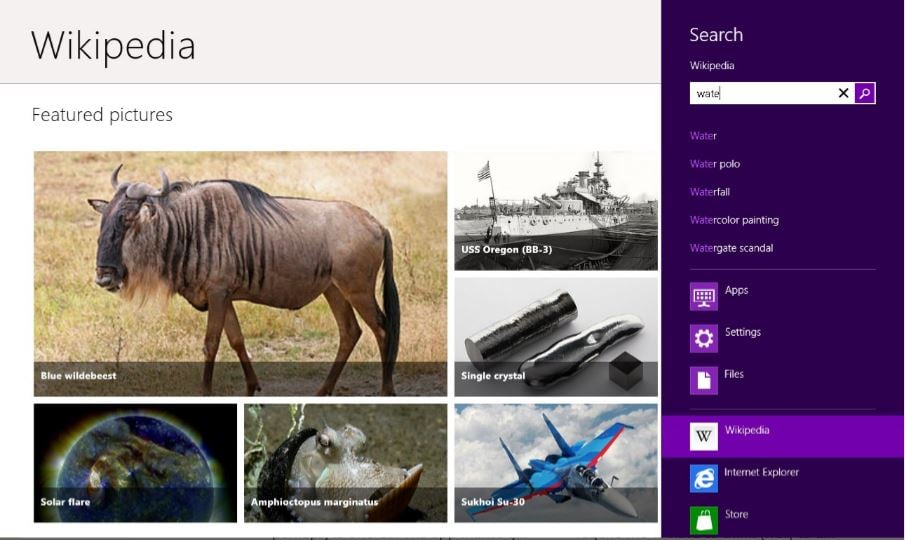Screen dimensions: 905x540
Task: Click the 'USS Oregon (BB-3)' caption text
Action: tap(506, 249)
